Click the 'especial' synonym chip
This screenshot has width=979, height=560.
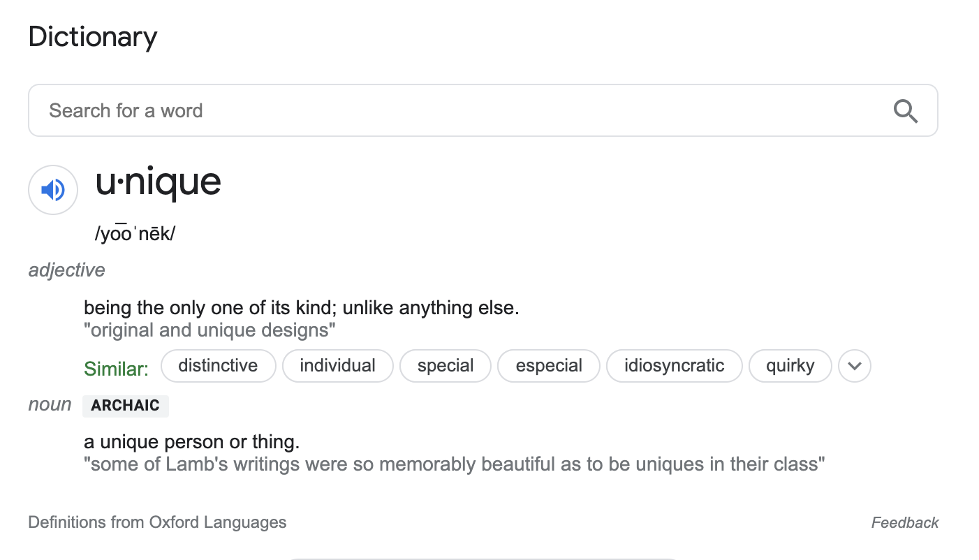pos(549,366)
